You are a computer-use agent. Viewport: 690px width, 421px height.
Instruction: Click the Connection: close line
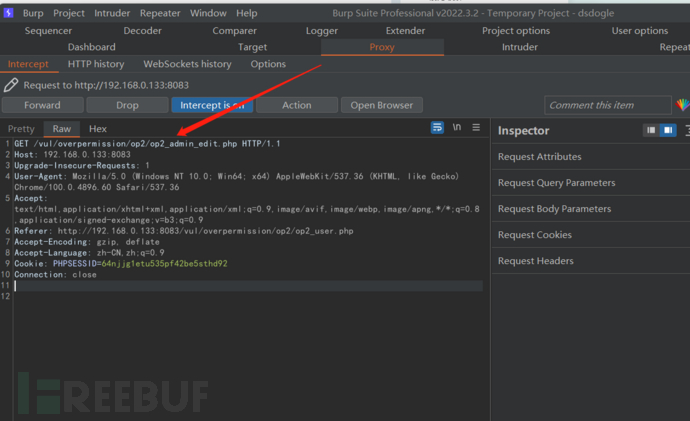click(55, 275)
